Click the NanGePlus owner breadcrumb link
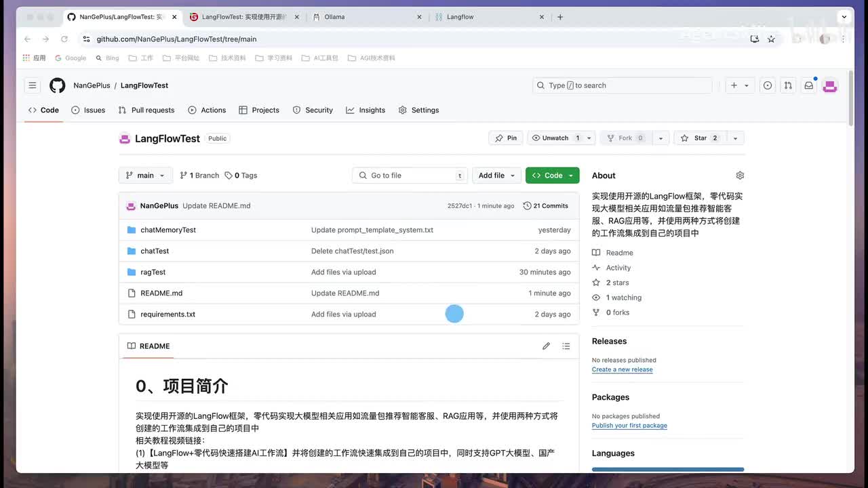The height and width of the screenshot is (488, 868). (x=92, y=85)
